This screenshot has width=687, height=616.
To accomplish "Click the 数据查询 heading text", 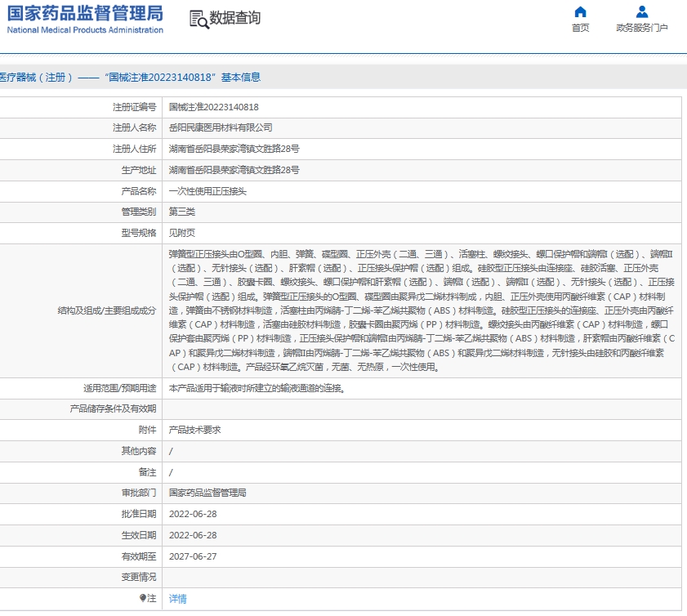I will point(234,18).
